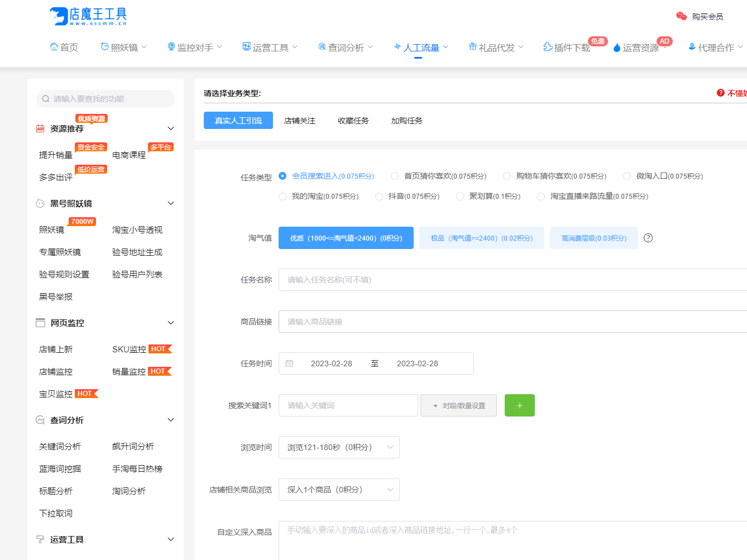Click the 运营工具 nav icon
Viewport: 747px width, 560px height.
[x=246, y=47]
